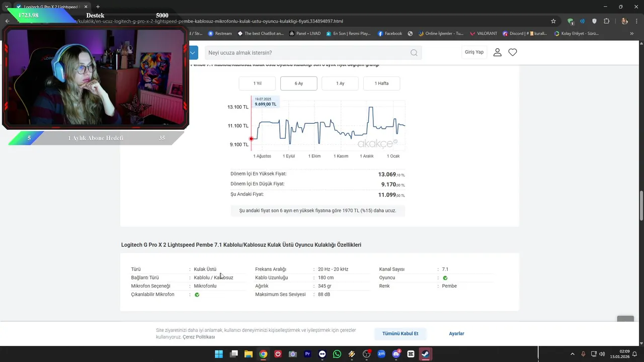Select the 6 Ay price range tab
644x362 pixels.
point(299,83)
